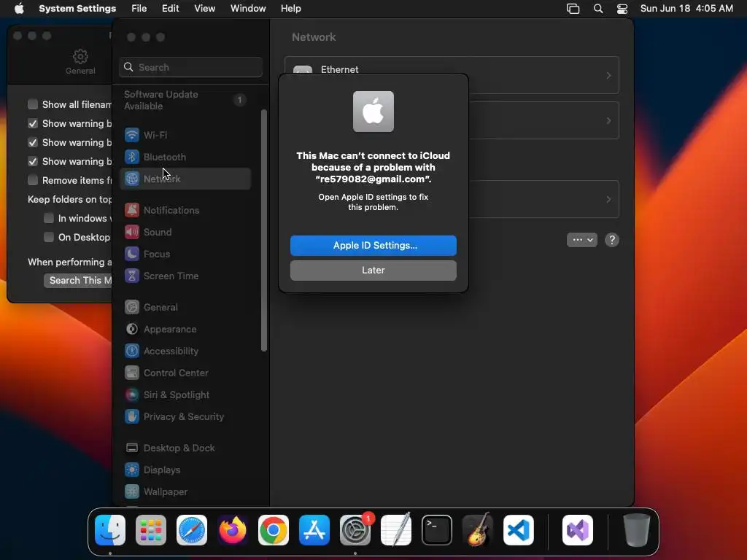Open App Store from the Dock
The height and width of the screenshot is (560, 747).
(x=314, y=530)
